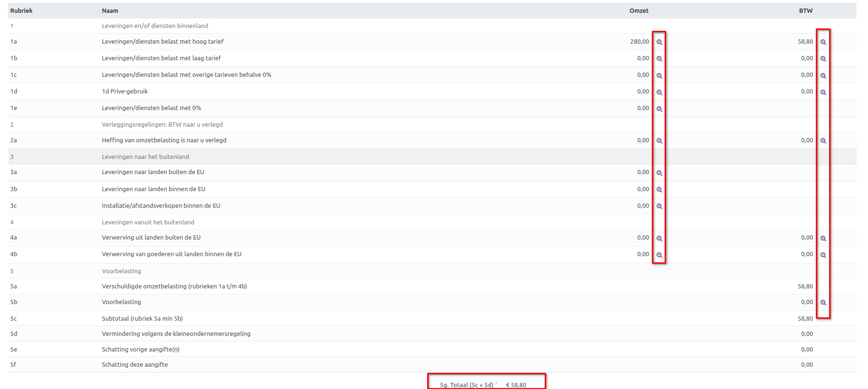View 2a Omzet details with magnifier

659,141
